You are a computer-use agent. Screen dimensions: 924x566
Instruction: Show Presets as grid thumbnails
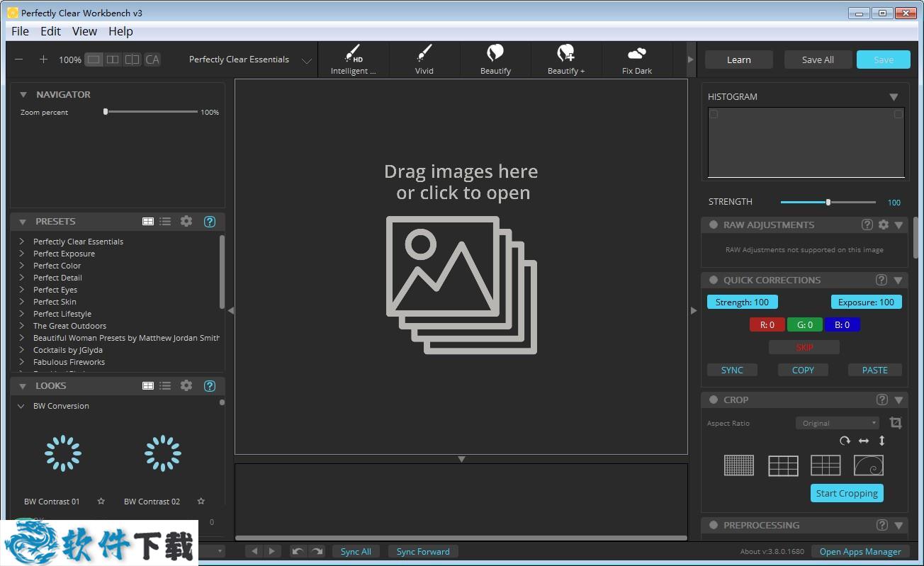point(148,221)
